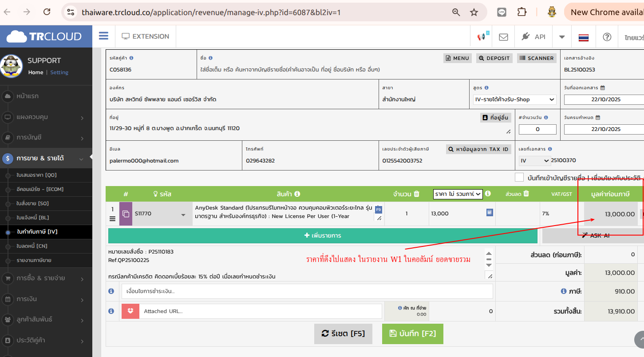
Task: Tick the บันทึกเข้าบัญชีรายชื่อ checkbox
Action: (519, 178)
